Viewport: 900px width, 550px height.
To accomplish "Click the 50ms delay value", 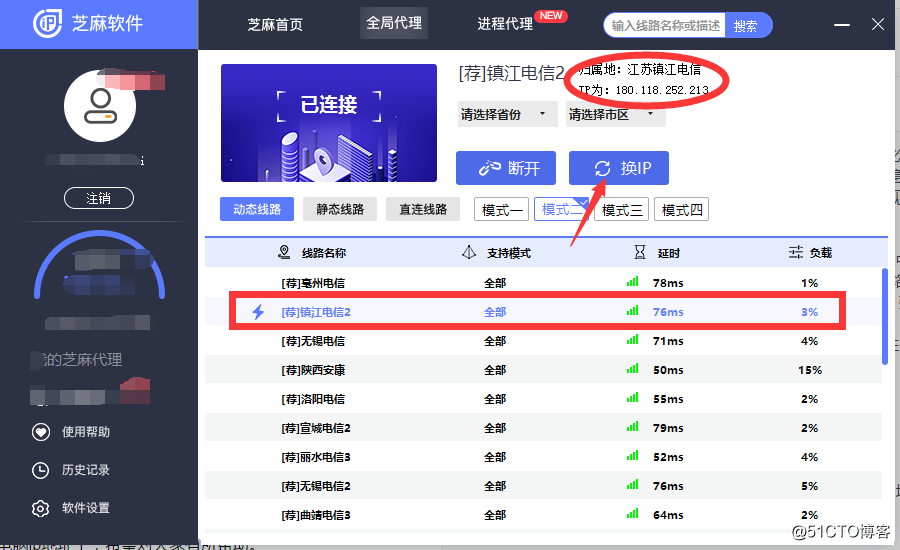I will [x=668, y=370].
